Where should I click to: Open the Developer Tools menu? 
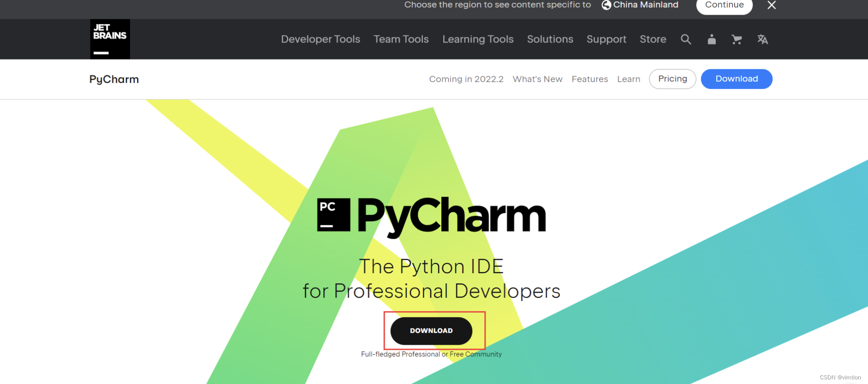coord(321,39)
